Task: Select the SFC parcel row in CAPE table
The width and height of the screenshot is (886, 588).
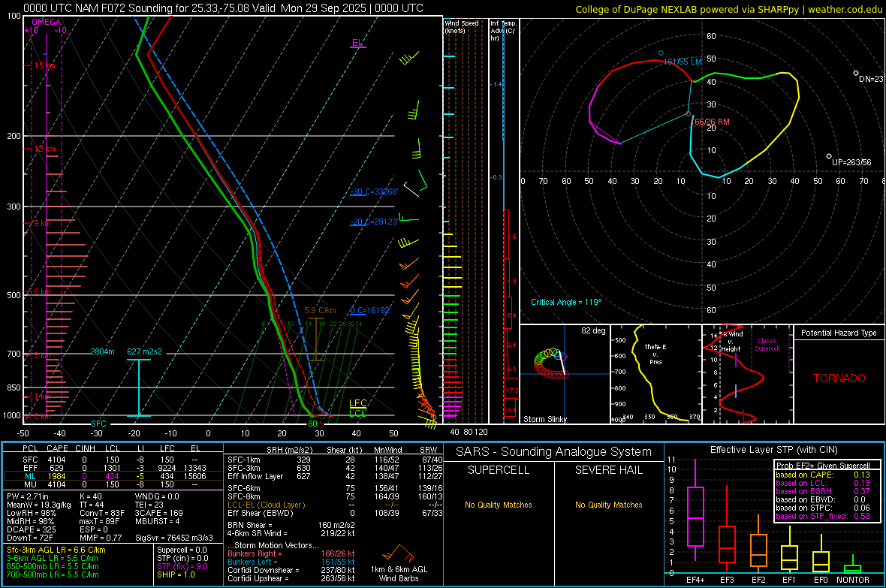Action: coord(112,460)
